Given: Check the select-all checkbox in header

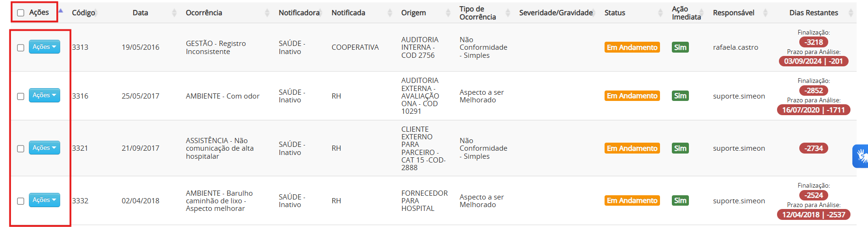Looking at the screenshot, I should 21,13.
